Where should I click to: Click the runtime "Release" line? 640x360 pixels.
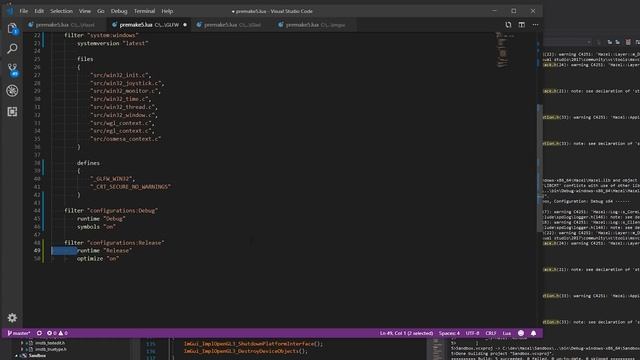pyautogui.click(x=104, y=251)
